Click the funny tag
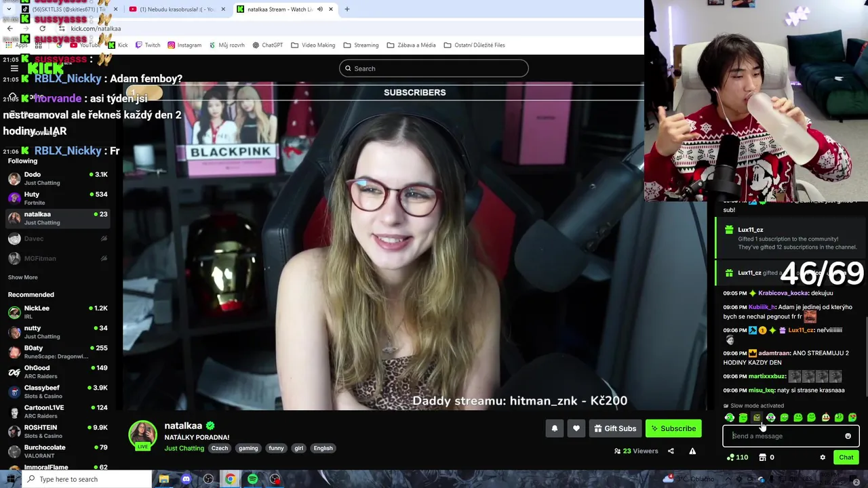The width and height of the screenshot is (868, 488). tap(276, 448)
